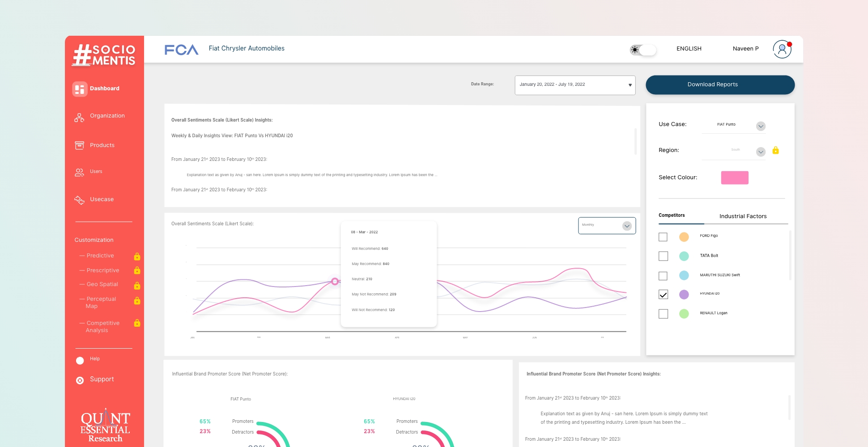The height and width of the screenshot is (447, 868).
Task: Click the Help circle icon
Action: coord(80,361)
